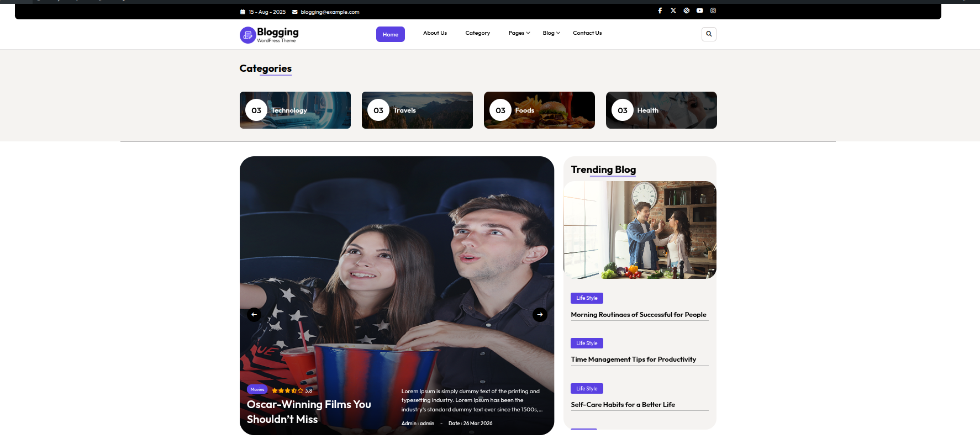Open the Facebook social icon
980x439 pixels.
pos(660,10)
